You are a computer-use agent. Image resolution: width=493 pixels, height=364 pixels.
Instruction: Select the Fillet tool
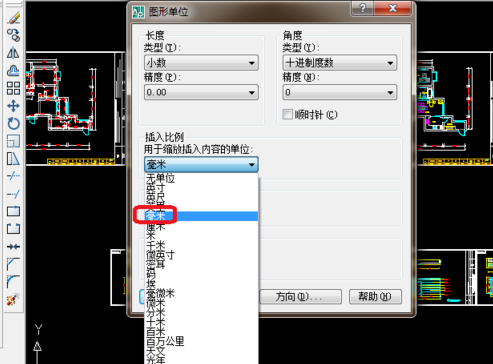13,282
